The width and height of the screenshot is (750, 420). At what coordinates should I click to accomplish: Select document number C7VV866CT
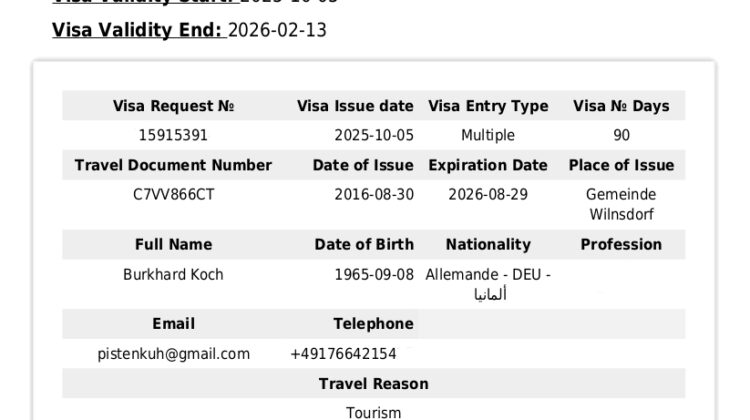pos(173,194)
